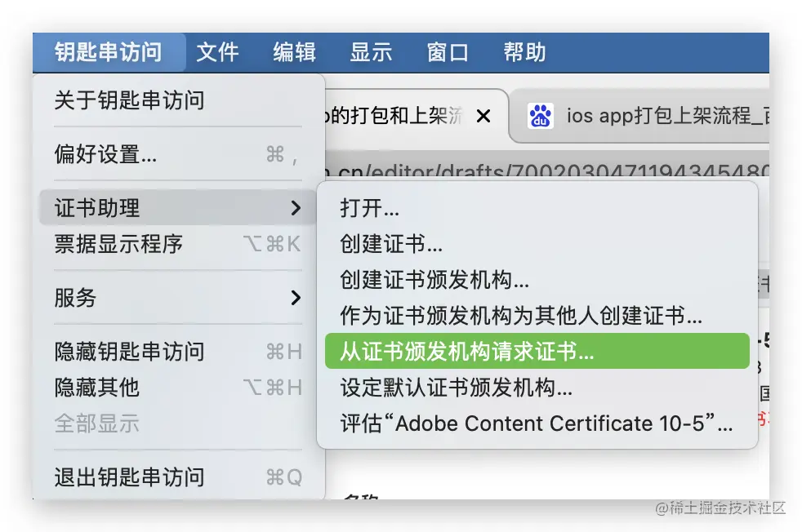Viewport: 802px width, 532px height.
Task: Select 评估 Adobe Content Certificate 10-5
Action: 531,423
